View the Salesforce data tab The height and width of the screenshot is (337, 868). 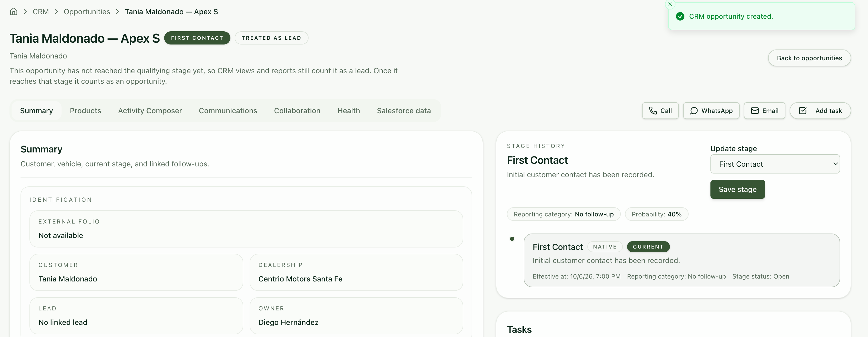[404, 111]
